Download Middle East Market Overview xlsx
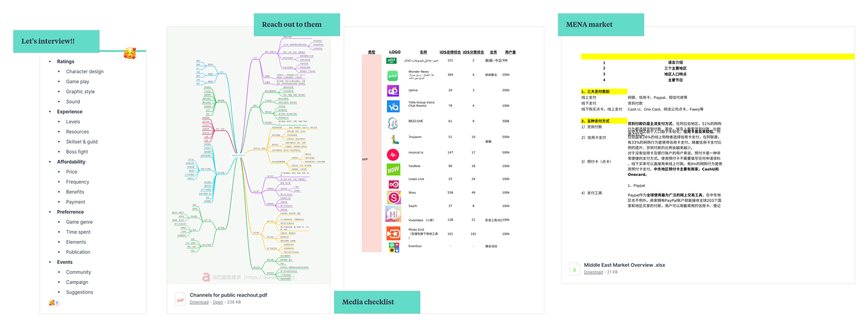This screenshot has width=868, height=327. 593,272
